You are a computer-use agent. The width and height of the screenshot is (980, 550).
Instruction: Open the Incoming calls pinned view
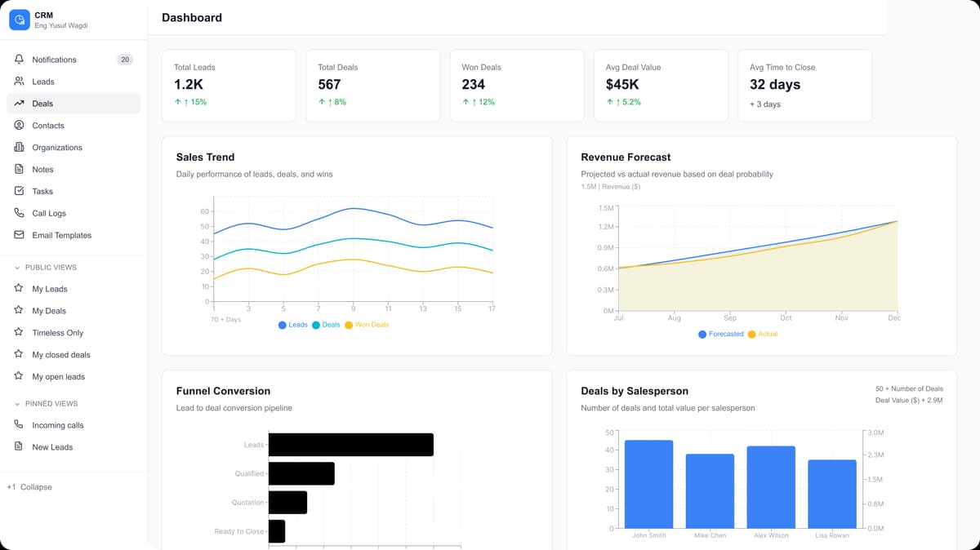57,425
